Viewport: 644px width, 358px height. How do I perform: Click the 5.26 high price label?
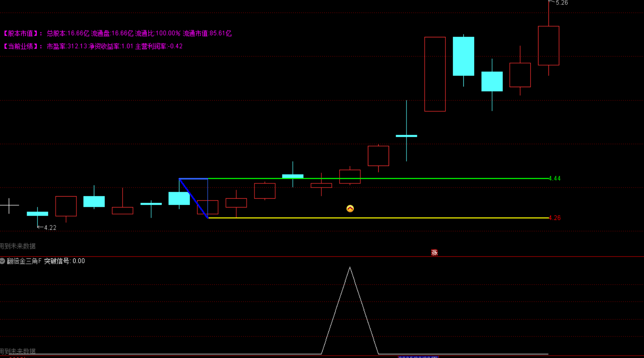pyautogui.click(x=561, y=3)
